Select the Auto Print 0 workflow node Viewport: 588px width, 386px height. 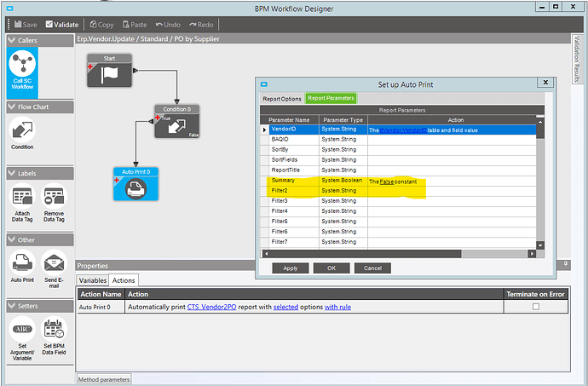click(x=135, y=187)
